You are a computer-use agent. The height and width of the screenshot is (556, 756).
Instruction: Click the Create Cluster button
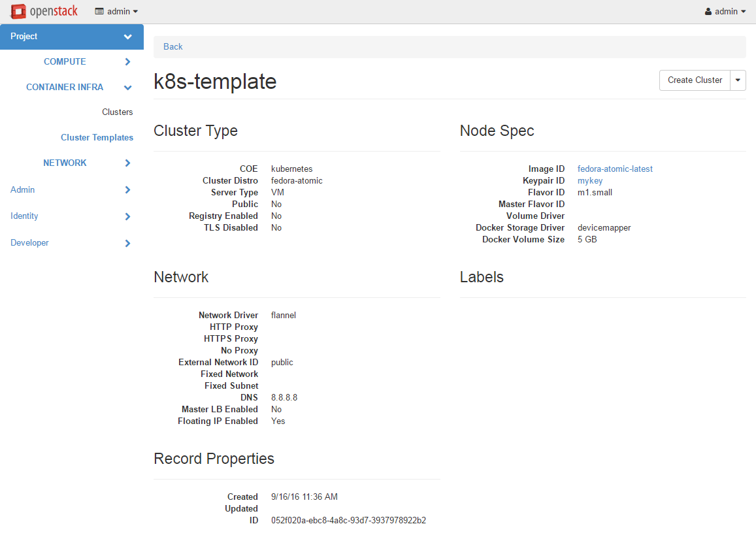(x=695, y=80)
